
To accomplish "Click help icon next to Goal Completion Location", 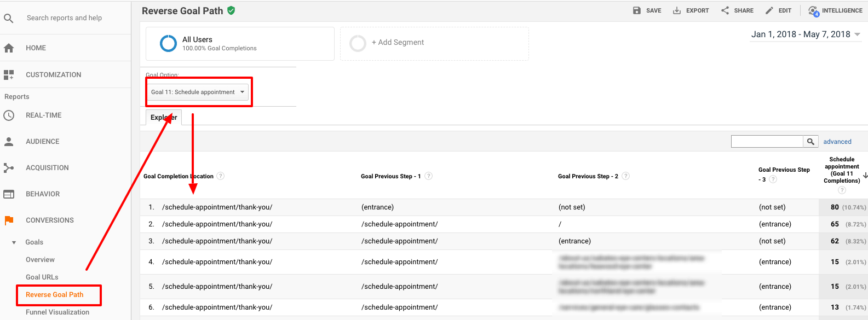I will pos(221,176).
